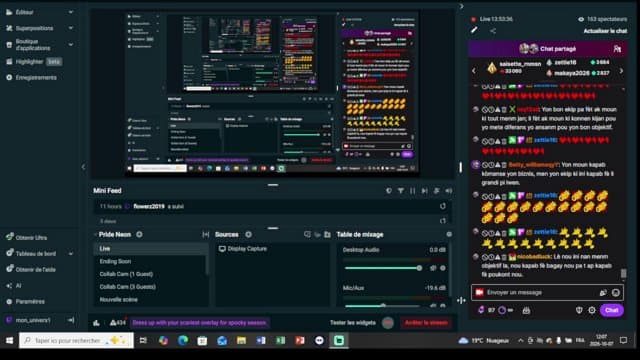
Task: Open Mic/Aux settings gear
Action: (443, 305)
